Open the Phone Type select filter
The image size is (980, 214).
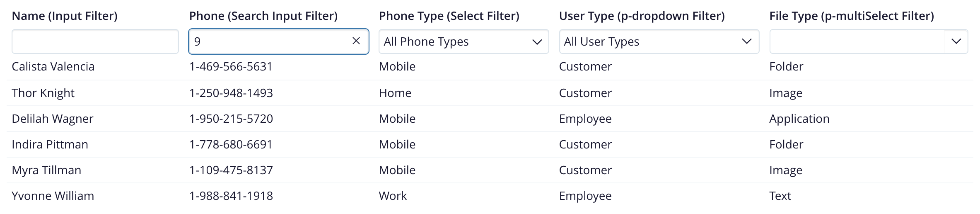click(463, 41)
